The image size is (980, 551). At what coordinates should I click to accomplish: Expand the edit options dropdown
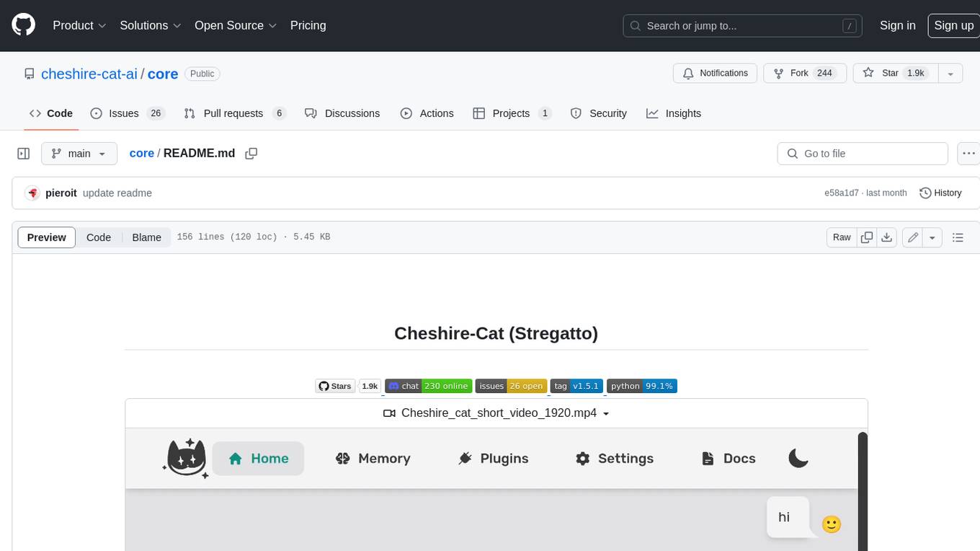click(932, 237)
